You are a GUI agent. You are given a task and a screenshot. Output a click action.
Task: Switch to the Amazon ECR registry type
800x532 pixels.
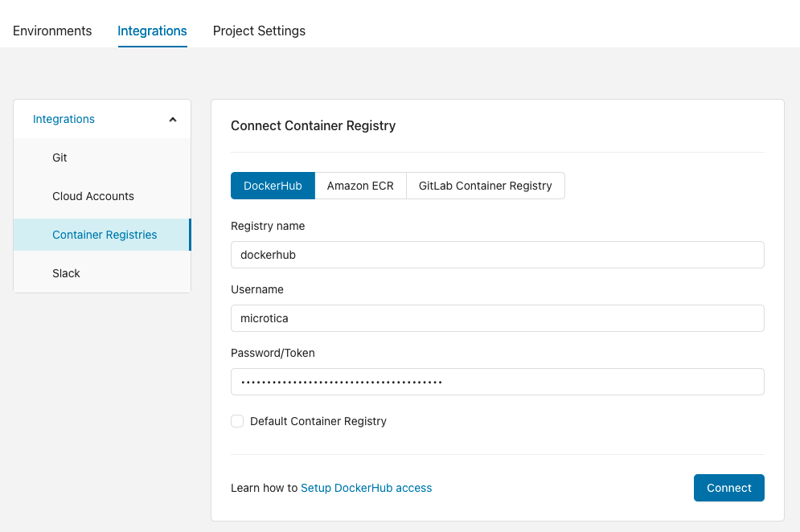[360, 186]
